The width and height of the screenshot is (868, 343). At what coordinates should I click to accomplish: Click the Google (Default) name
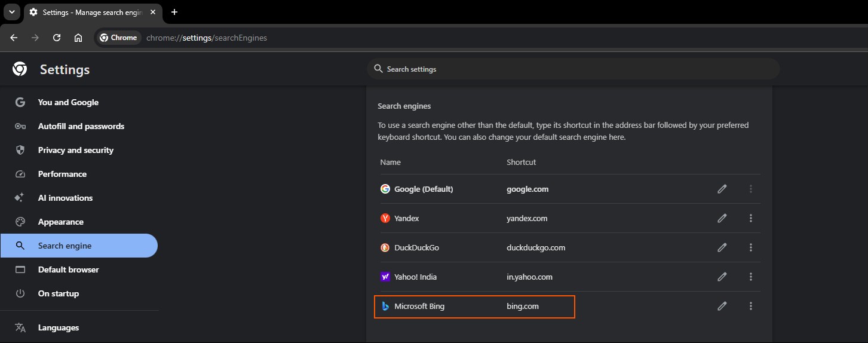[424, 189]
